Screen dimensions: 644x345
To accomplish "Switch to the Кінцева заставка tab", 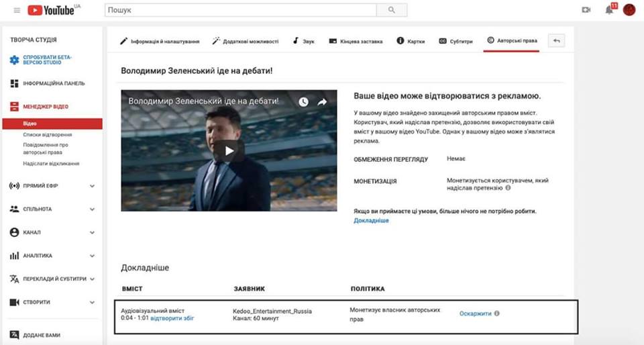I will pyautogui.click(x=356, y=41).
